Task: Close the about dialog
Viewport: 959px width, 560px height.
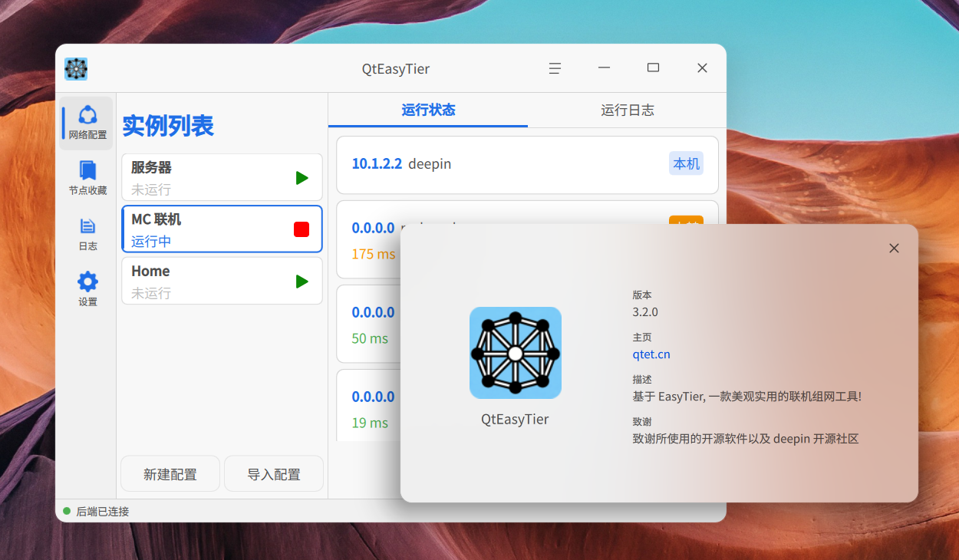Action: 894,248
